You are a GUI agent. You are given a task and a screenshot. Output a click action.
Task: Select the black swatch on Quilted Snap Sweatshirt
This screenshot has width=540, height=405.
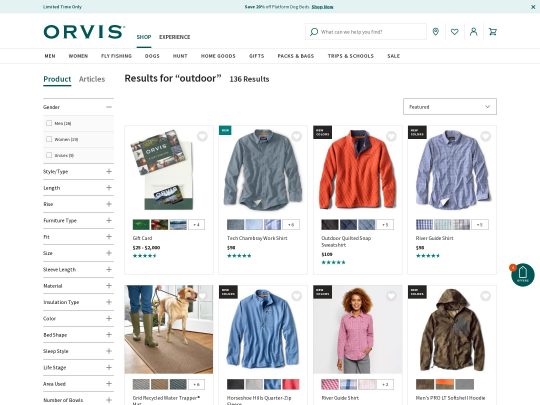(x=330, y=225)
